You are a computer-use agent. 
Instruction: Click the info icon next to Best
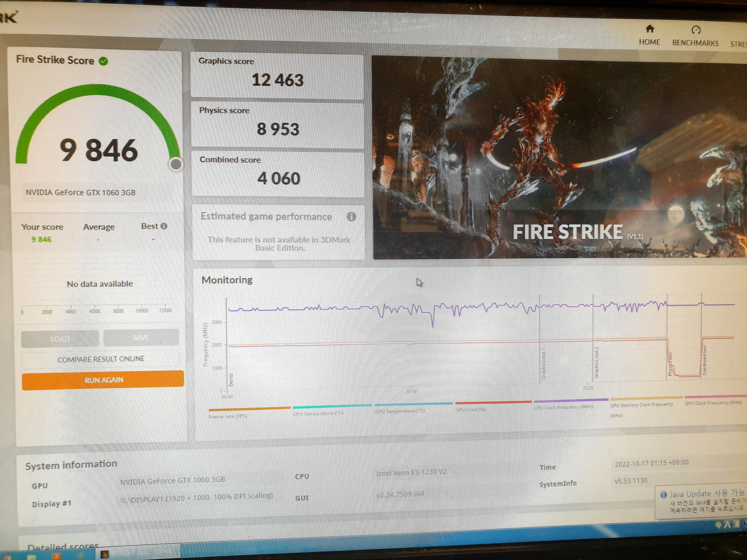[x=163, y=226]
